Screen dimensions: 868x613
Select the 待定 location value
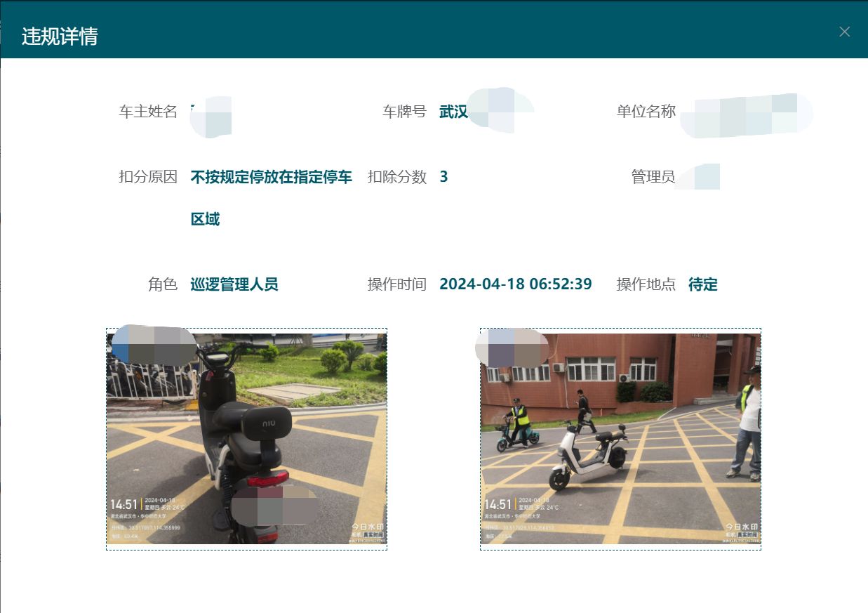(x=702, y=284)
